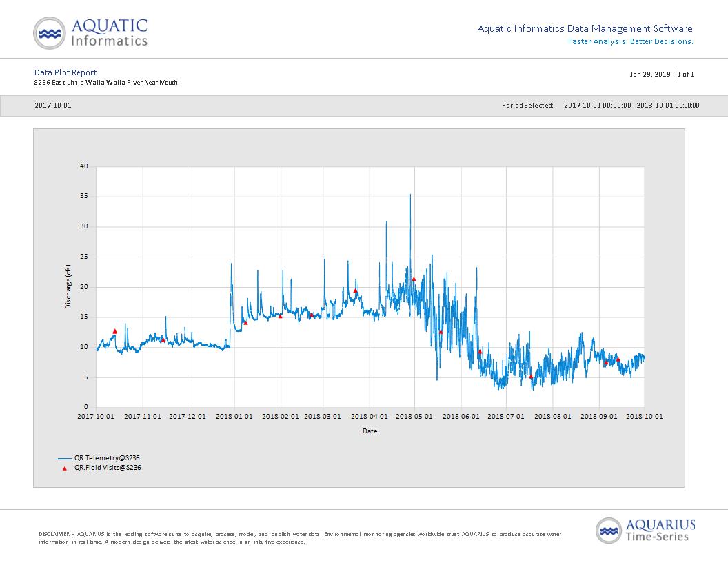The width and height of the screenshot is (728, 563).
Task: Click the 2018-06-01 x-axis label
Action: 461,416
